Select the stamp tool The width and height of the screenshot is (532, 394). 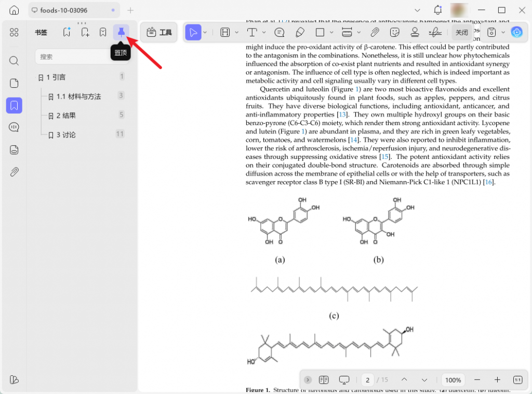[x=415, y=32]
